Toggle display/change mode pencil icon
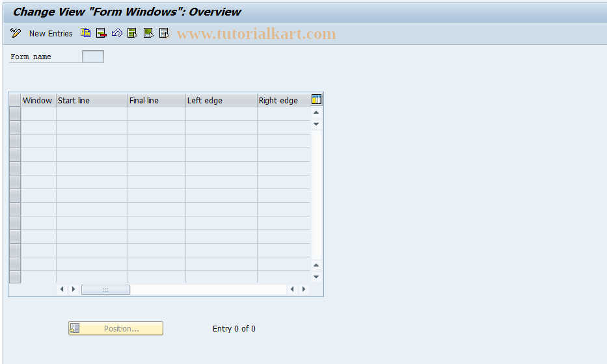Image resolution: width=607 pixels, height=364 pixels. 16,33
